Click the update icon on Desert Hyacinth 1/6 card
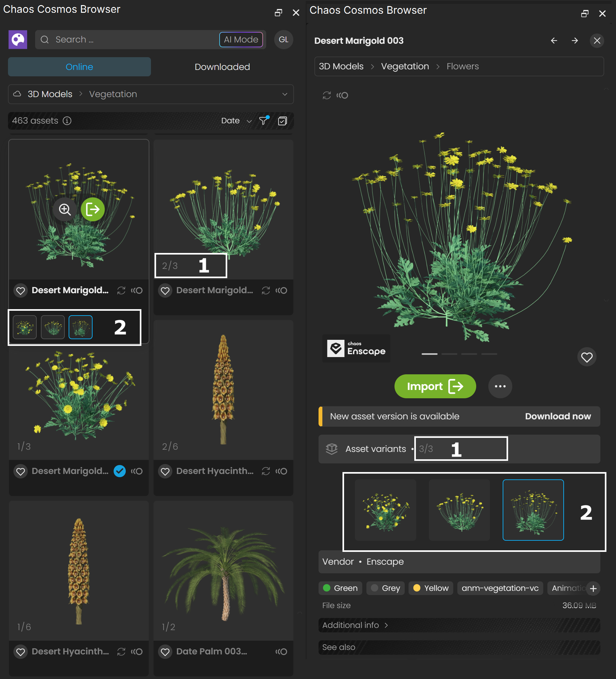616x679 pixels. [121, 652]
